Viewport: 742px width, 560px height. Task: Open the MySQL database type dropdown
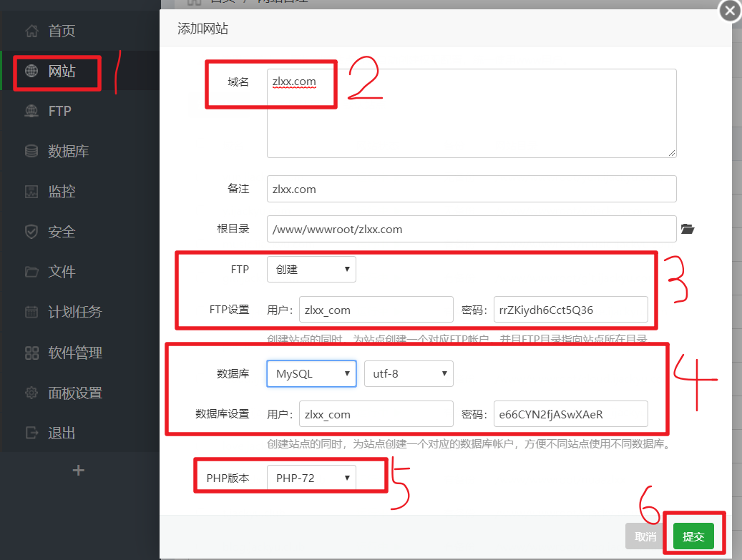311,373
